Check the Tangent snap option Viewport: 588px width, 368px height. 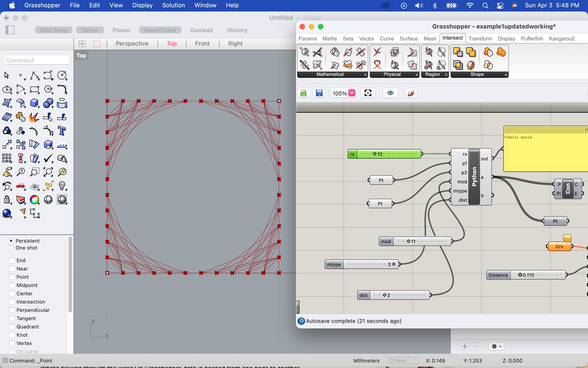pyautogui.click(x=12, y=318)
